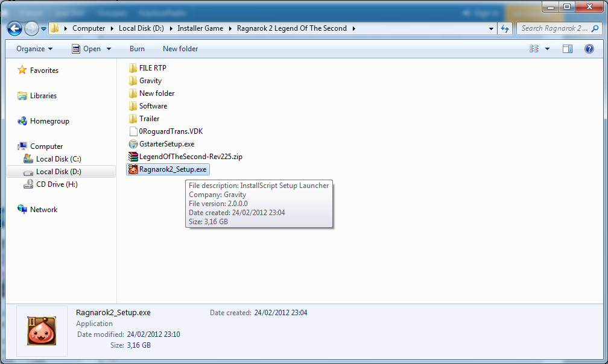Click the Libraries icon
This screenshot has height=364, width=608.
(x=22, y=96)
